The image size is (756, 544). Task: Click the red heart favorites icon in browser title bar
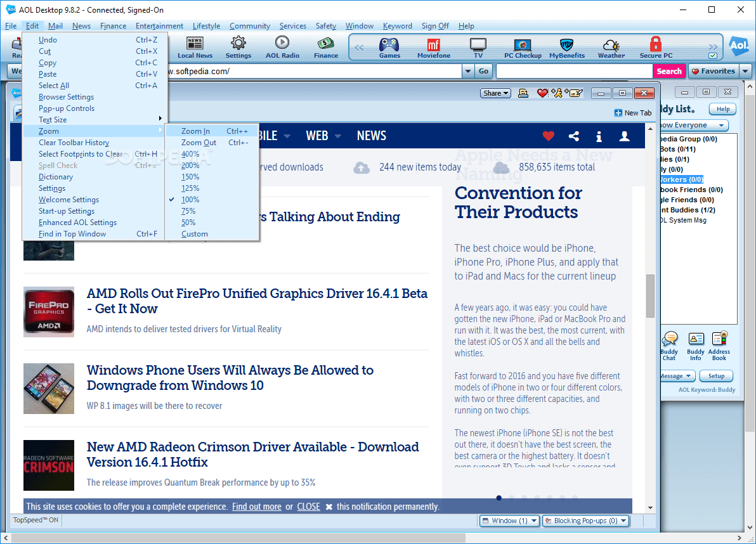pyautogui.click(x=542, y=93)
